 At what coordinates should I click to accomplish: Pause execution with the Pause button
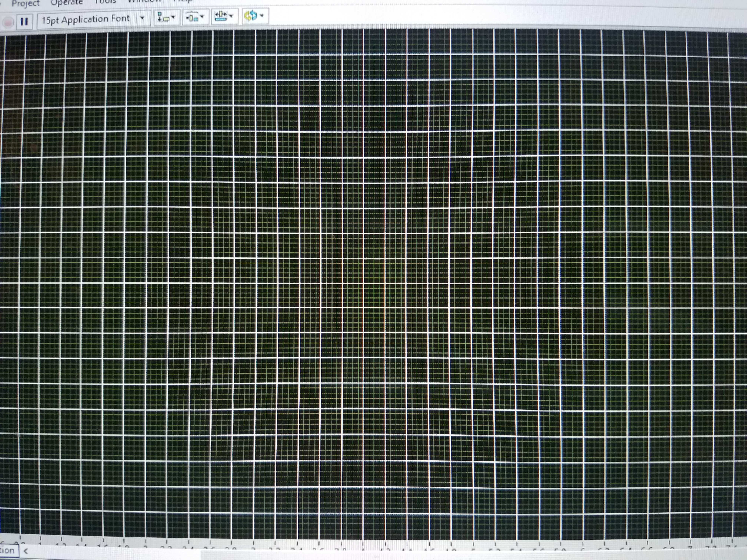24,22
